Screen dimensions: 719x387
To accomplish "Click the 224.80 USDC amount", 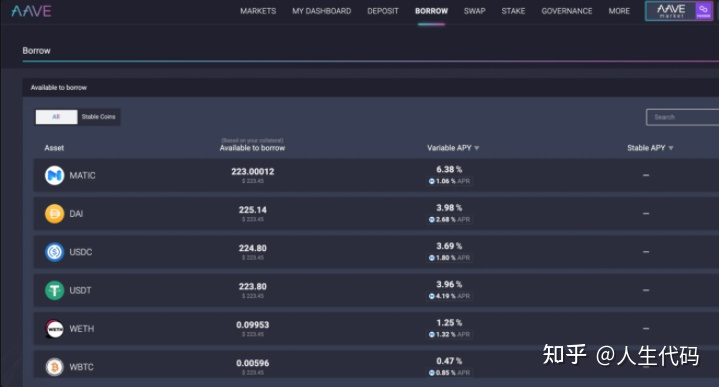I will point(253,248).
